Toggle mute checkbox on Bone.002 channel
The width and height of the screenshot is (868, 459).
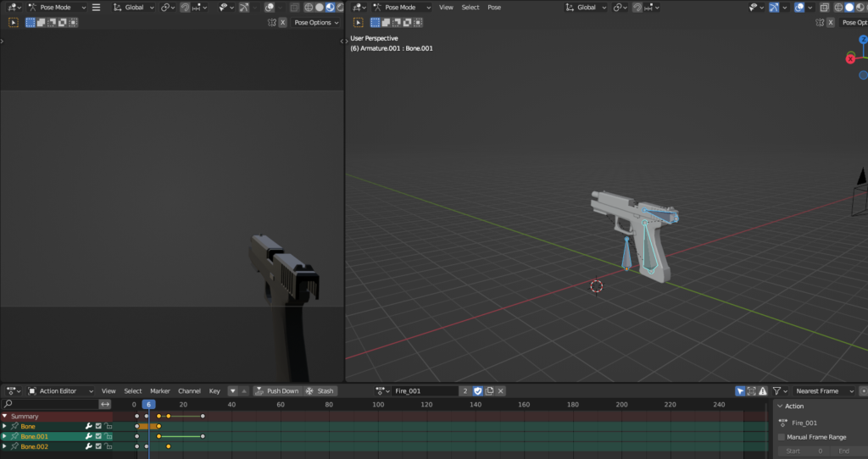click(x=98, y=446)
